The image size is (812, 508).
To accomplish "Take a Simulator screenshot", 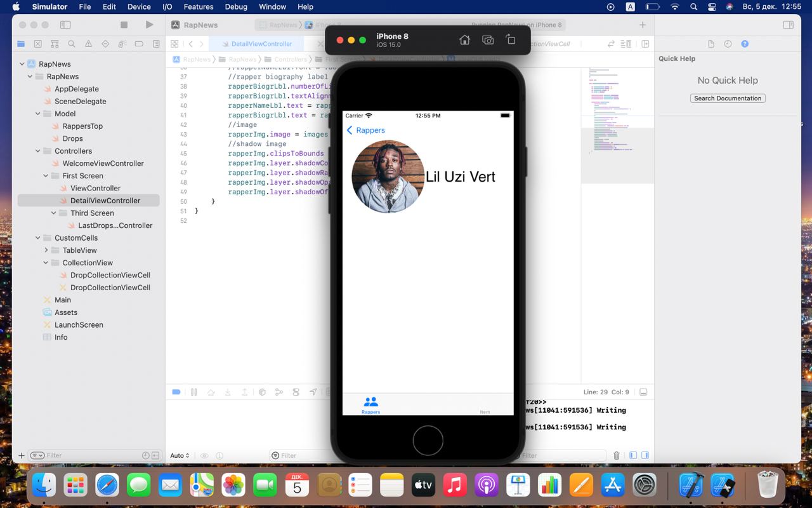I will (x=488, y=39).
